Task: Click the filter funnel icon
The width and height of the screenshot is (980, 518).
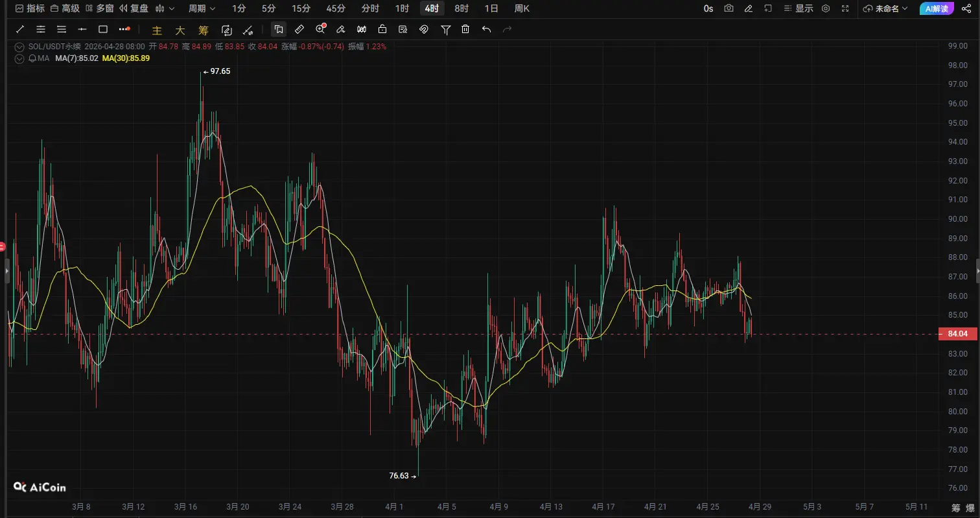Action: [445, 29]
